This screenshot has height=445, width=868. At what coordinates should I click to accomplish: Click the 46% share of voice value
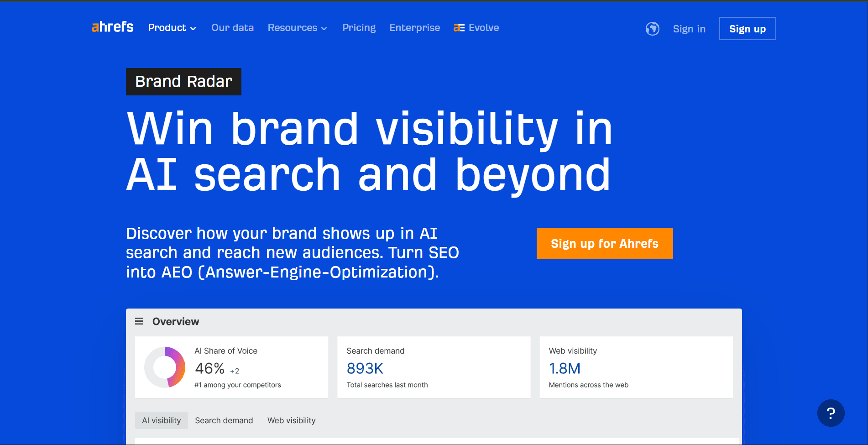click(x=209, y=368)
